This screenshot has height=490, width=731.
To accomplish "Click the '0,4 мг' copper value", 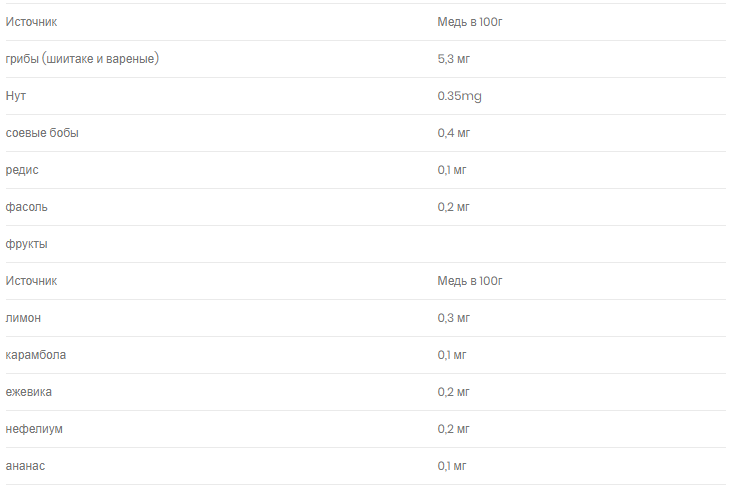I will click(454, 133).
